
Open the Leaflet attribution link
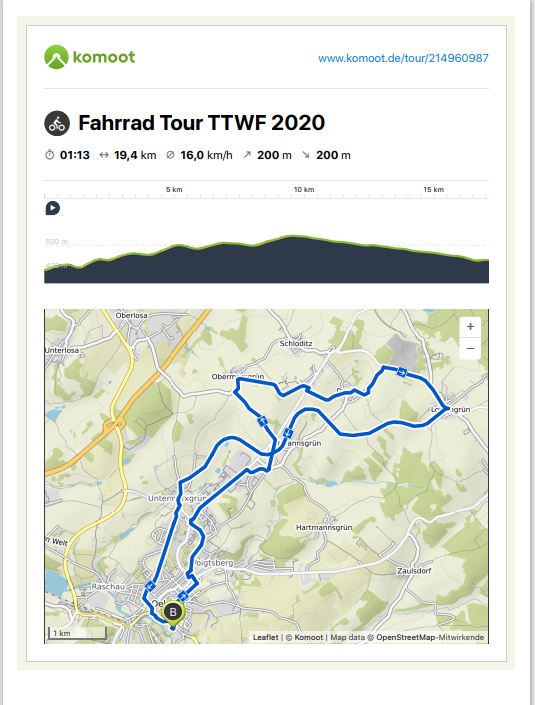pos(265,637)
